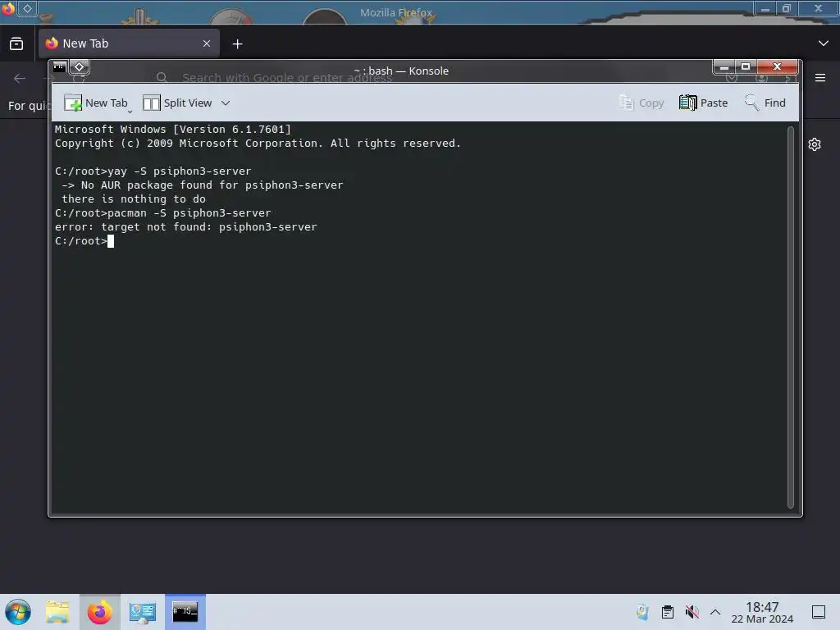Close the Firefox New Tab tab
The image size is (840, 630).
point(207,43)
